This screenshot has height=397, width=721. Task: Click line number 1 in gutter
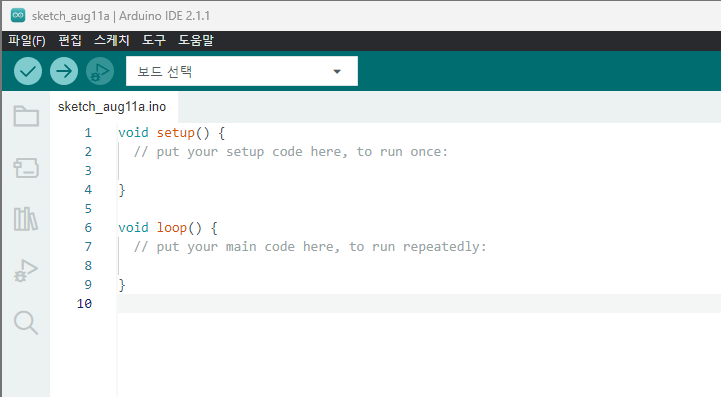click(x=88, y=133)
